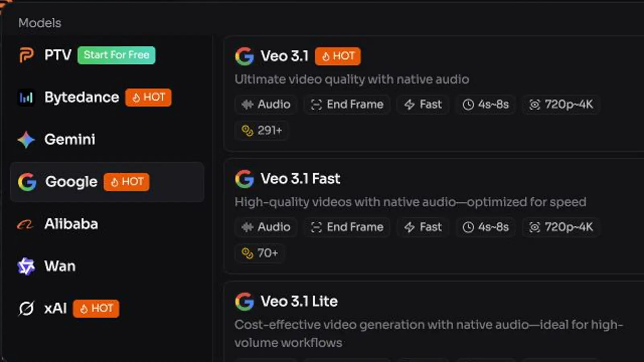644x362 pixels.
Task: Choose the Veo 3.1 HOT model title
Action: [x=284, y=56]
